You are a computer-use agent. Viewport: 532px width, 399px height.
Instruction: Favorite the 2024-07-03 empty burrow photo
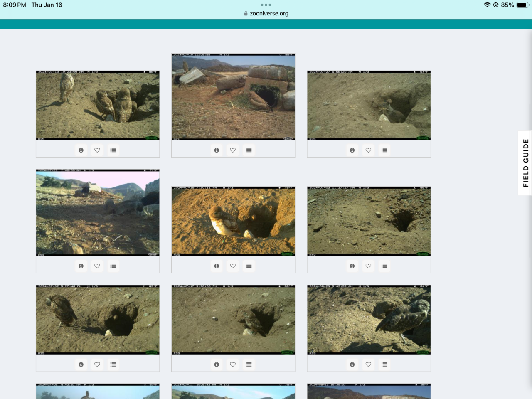tap(368, 266)
